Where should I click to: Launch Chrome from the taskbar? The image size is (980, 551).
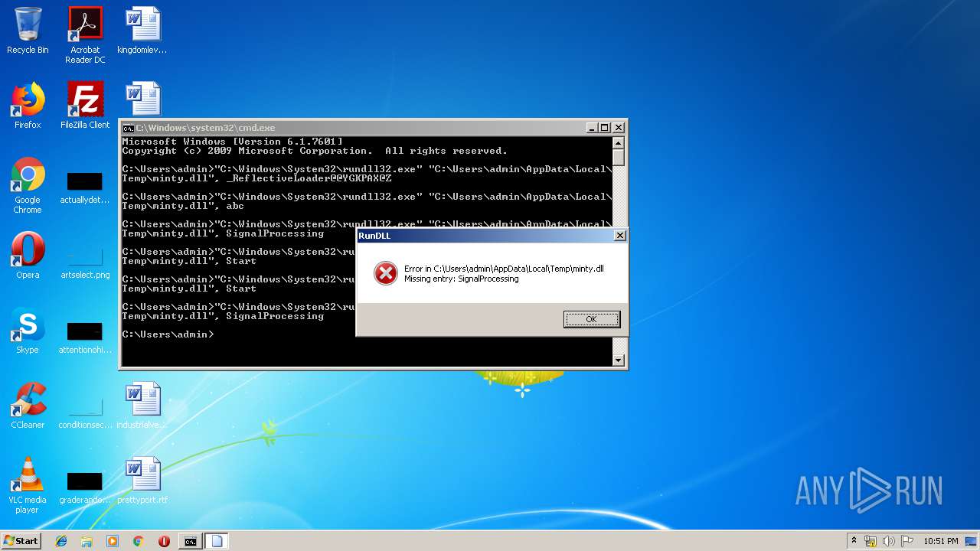tap(138, 541)
